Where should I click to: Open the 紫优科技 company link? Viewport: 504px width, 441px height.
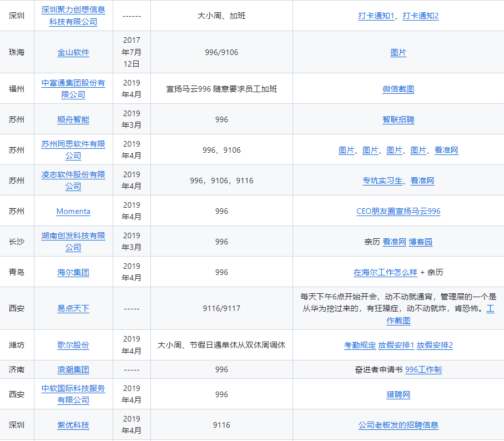(x=73, y=425)
